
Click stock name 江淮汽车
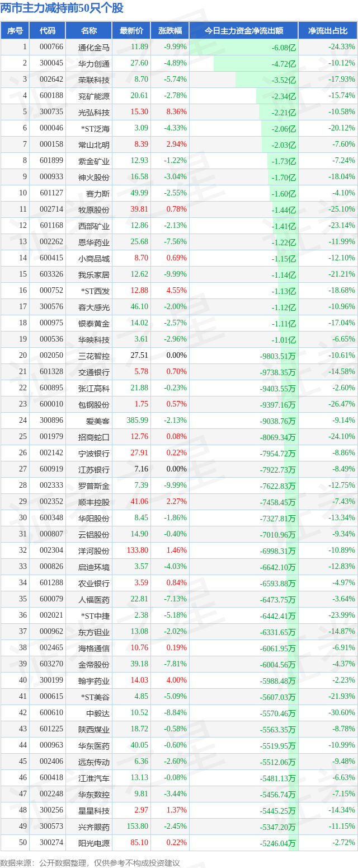point(94,778)
